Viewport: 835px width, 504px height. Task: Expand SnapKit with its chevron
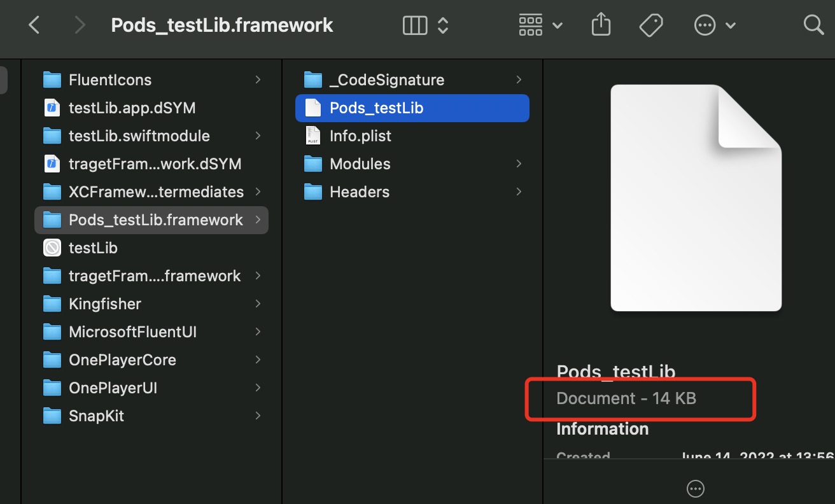click(x=258, y=416)
